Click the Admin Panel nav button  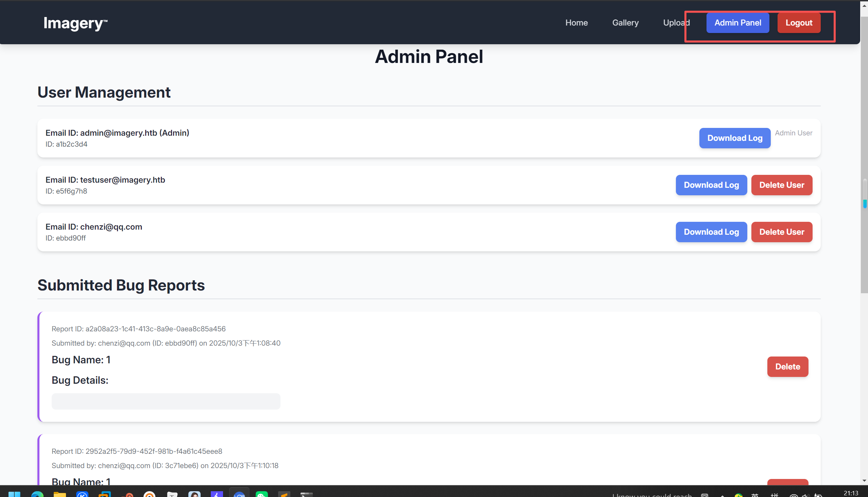[737, 23]
